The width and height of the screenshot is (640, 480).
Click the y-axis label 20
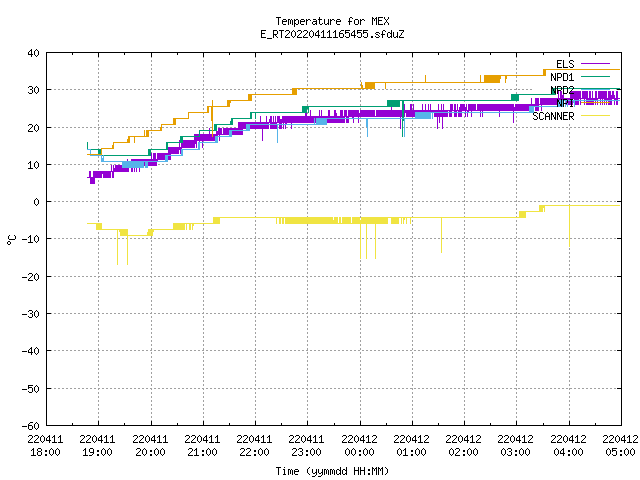(x=33, y=128)
